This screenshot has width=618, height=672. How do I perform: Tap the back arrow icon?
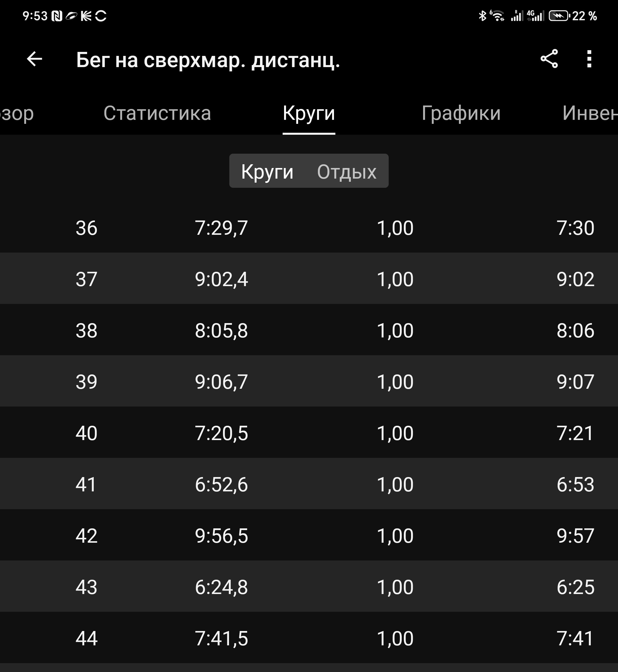tap(34, 59)
